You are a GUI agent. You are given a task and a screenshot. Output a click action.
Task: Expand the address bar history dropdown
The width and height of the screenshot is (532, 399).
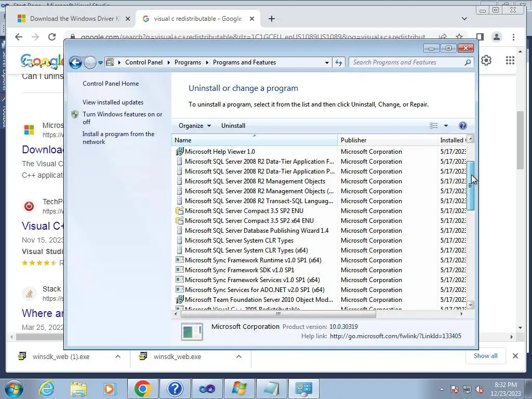click(327, 63)
